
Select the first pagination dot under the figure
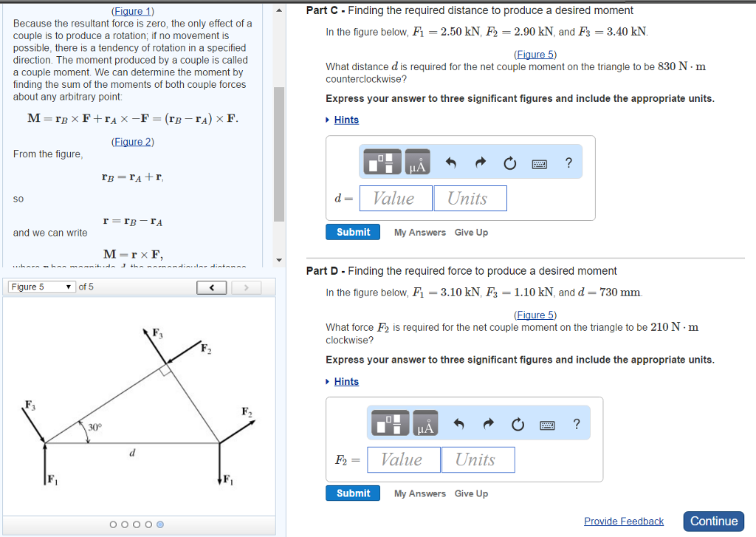pyautogui.click(x=111, y=524)
